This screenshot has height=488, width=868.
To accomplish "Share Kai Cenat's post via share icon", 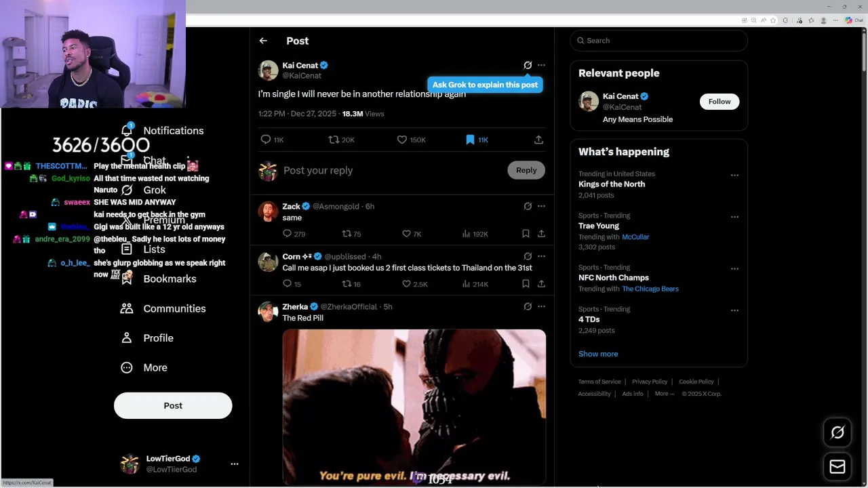I will tap(538, 140).
